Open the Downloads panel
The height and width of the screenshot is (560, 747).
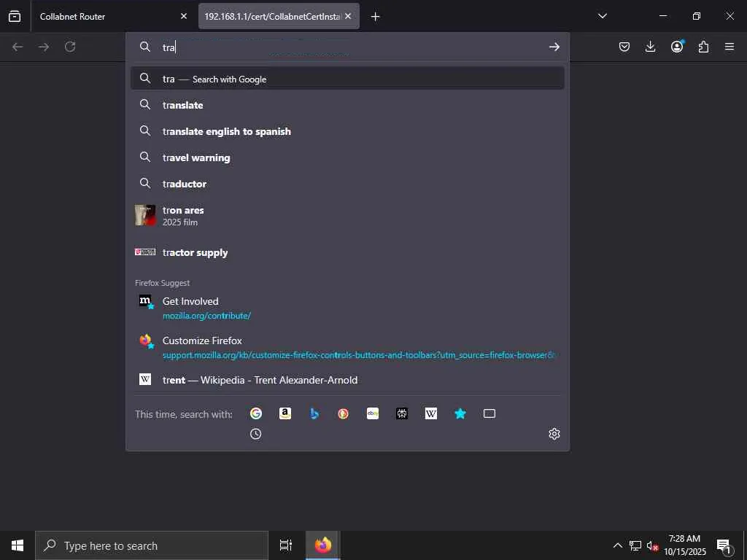[x=650, y=47]
